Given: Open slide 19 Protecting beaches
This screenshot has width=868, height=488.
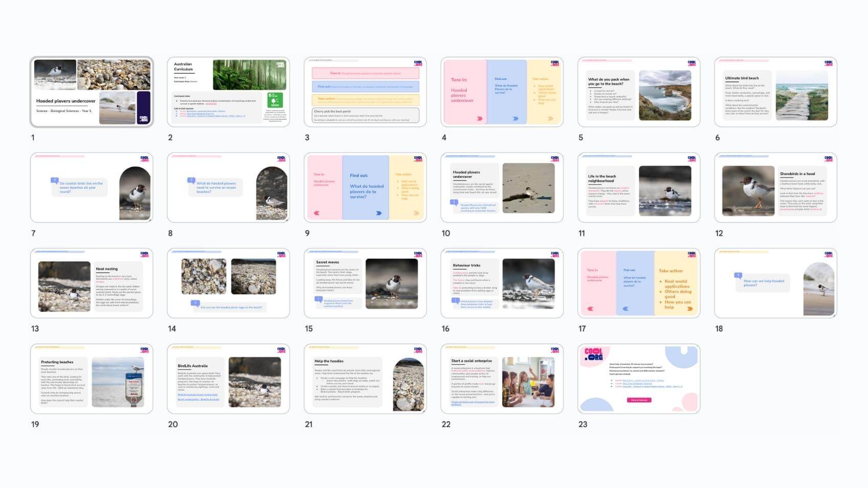Looking at the screenshot, I should tap(92, 379).
